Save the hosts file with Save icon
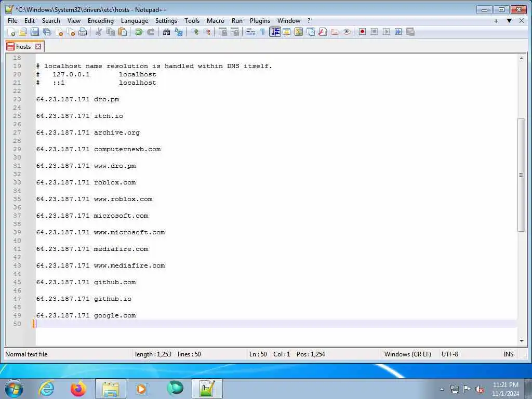 click(35, 32)
